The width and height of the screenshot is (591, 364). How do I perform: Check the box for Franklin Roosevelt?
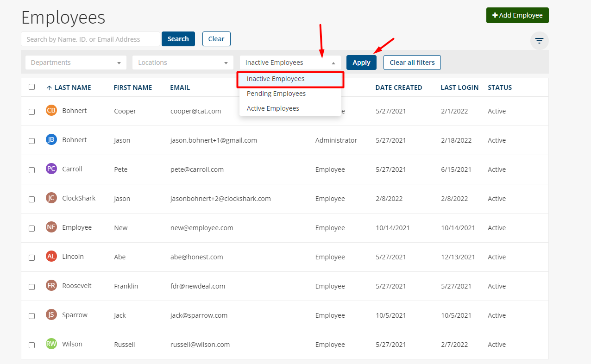point(31,287)
